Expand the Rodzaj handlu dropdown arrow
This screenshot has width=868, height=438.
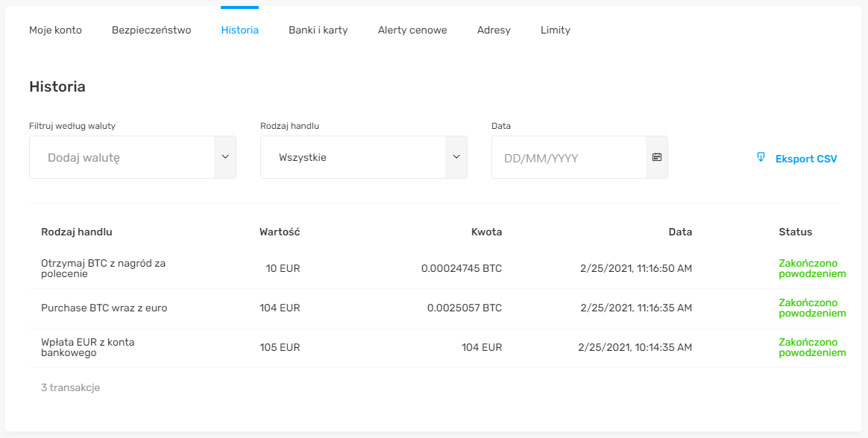pyautogui.click(x=456, y=157)
